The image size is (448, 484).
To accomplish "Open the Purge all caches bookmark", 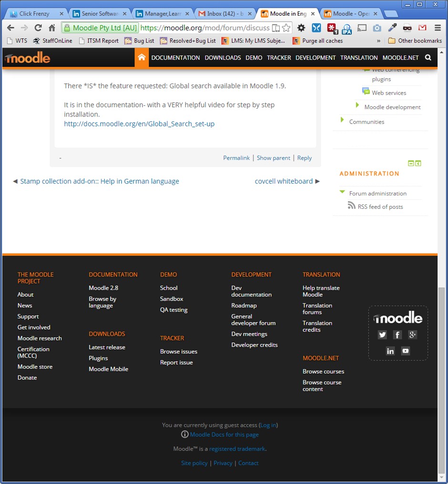I will [318, 41].
